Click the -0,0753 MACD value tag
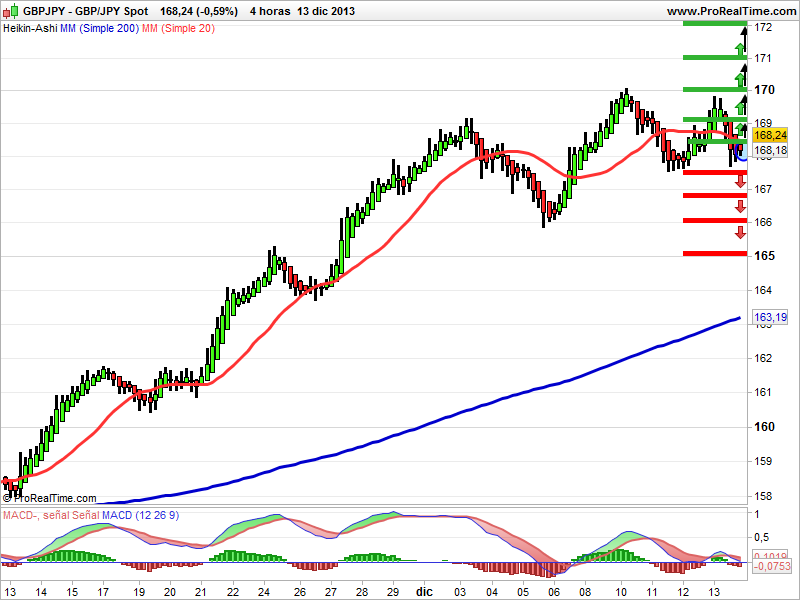The image size is (800, 600). [771, 566]
